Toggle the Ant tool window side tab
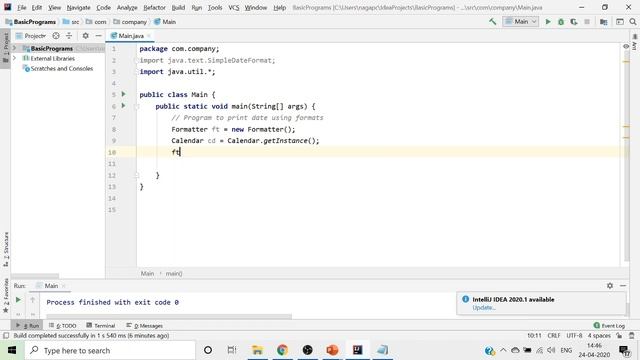Viewport: 640px width, 360px height. [634, 42]
